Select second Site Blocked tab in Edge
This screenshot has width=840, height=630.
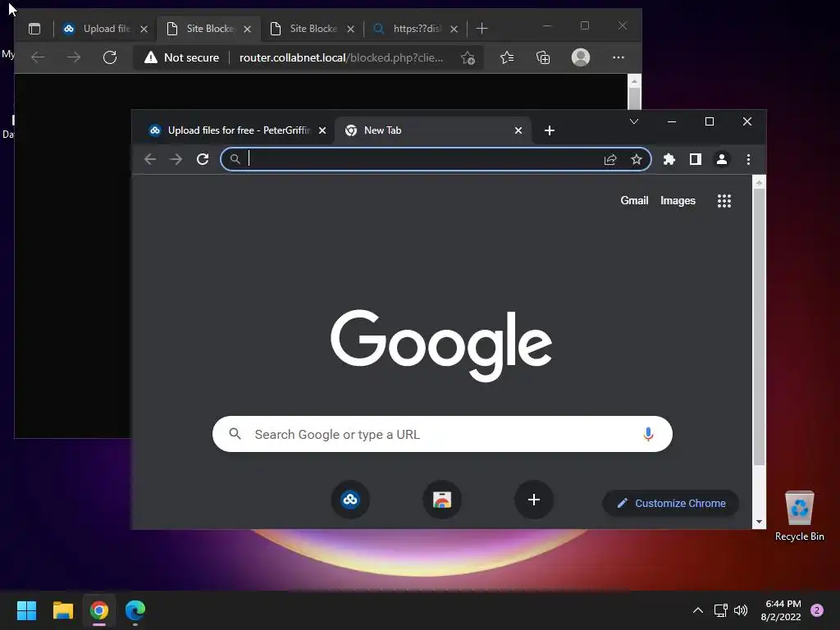313,29
